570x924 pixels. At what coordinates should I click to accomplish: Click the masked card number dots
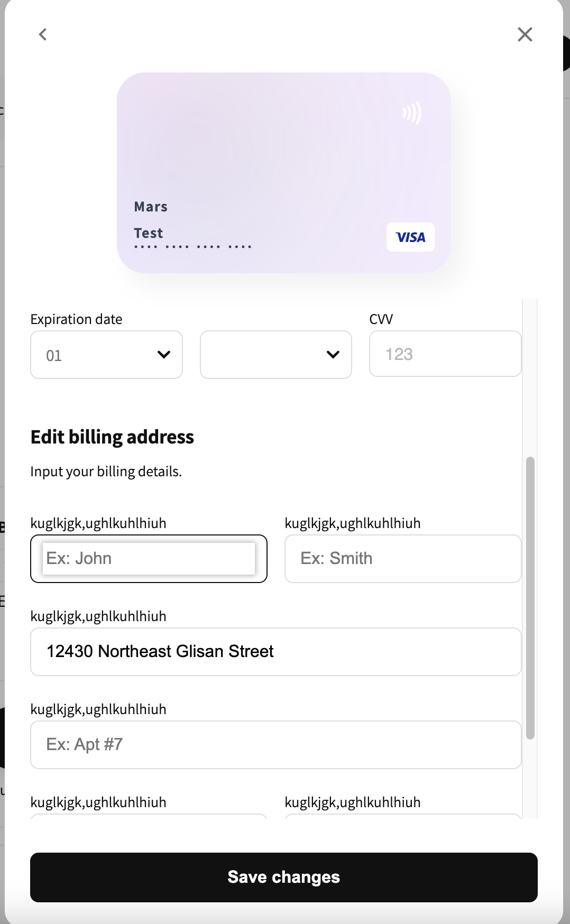click(x=192, y=247)
